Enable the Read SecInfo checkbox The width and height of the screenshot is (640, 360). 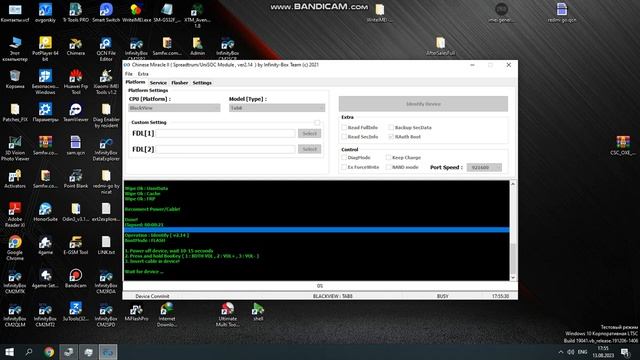pos(344,137)
